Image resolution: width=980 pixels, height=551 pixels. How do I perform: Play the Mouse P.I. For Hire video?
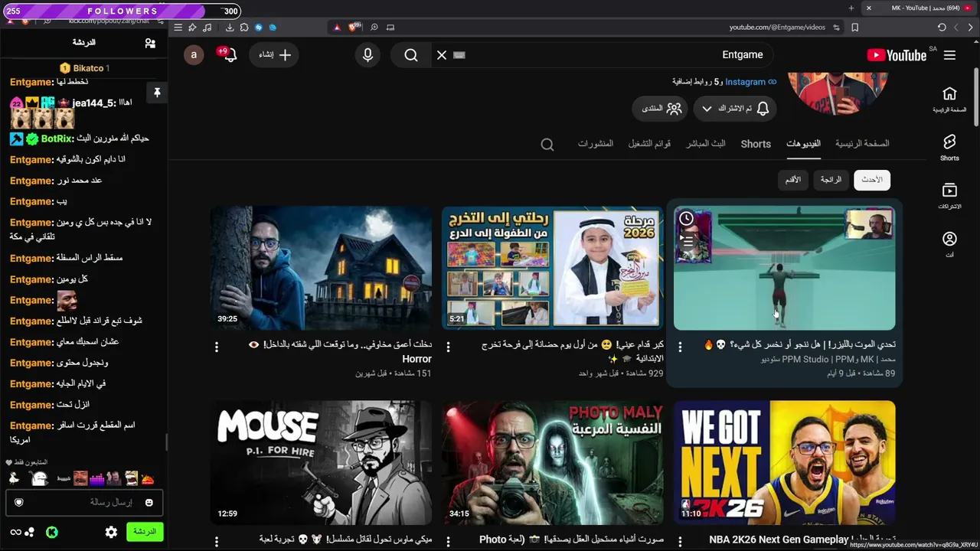tap(321, 462)
